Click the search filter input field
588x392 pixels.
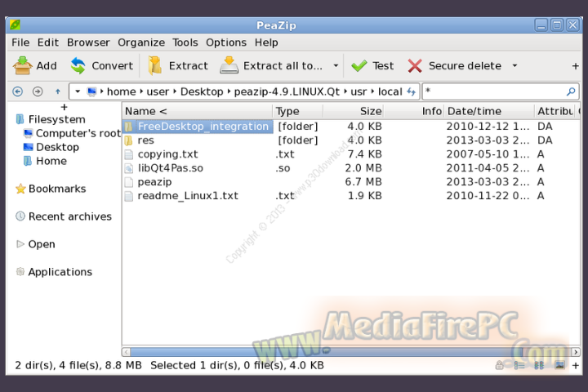pyautogui.click(x=493, y=91)
